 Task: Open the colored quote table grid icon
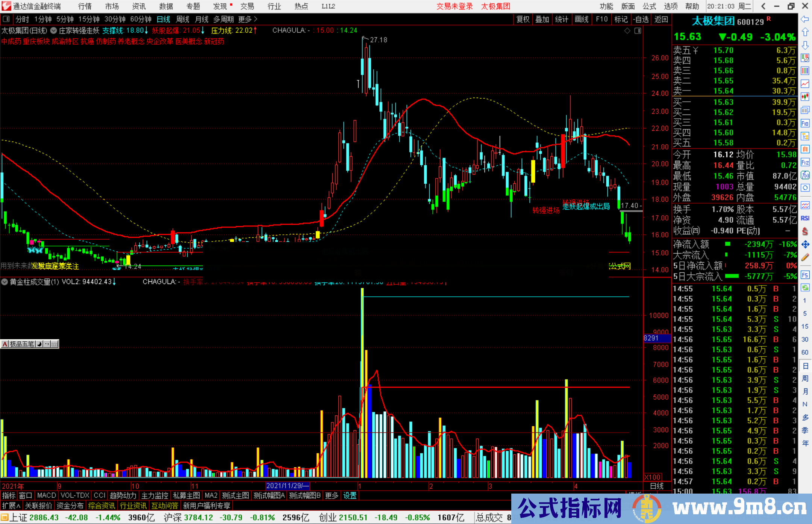(805, 71)
